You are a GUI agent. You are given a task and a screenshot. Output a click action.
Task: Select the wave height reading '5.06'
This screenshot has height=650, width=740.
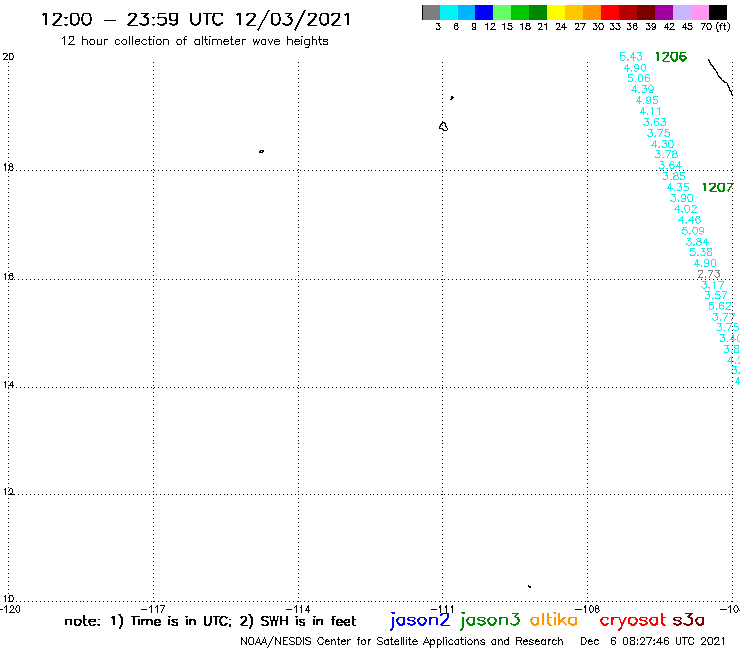pyautogui.click(x=639, y=78)
